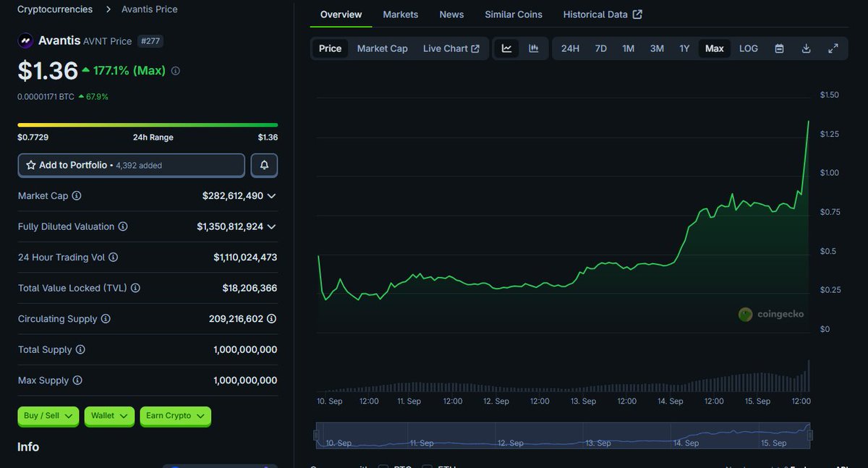
Task: Open the Live Chart option
Action: (451, 48)
